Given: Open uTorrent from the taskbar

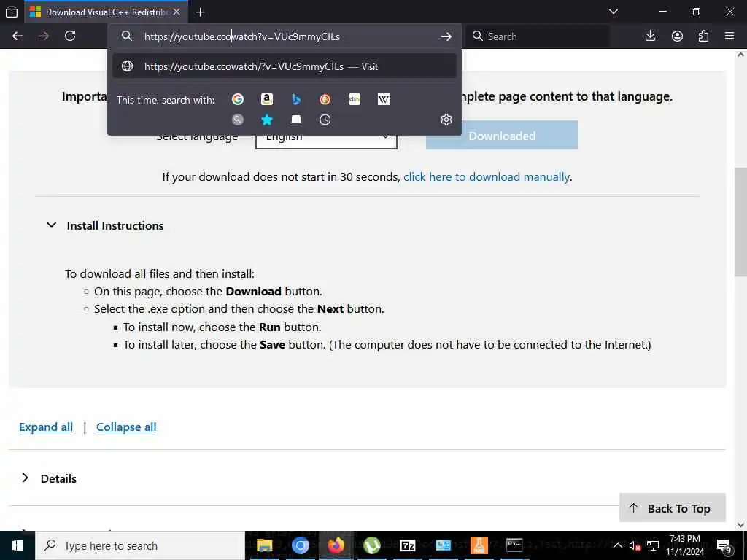Looking at the screenshot, I should coord(371,545).
